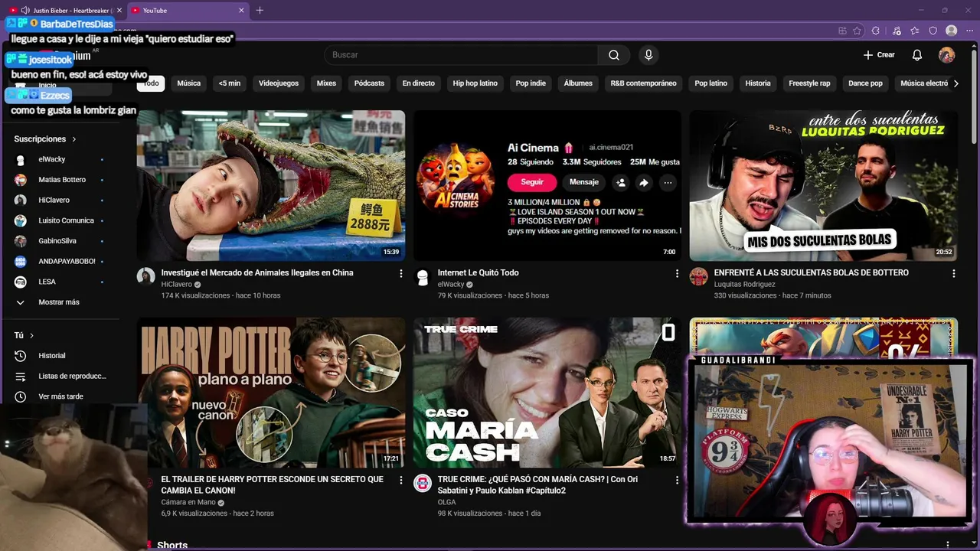This screenshot has height=551, width=980.
Task: Open browser profile avatar
Action: 952,31
